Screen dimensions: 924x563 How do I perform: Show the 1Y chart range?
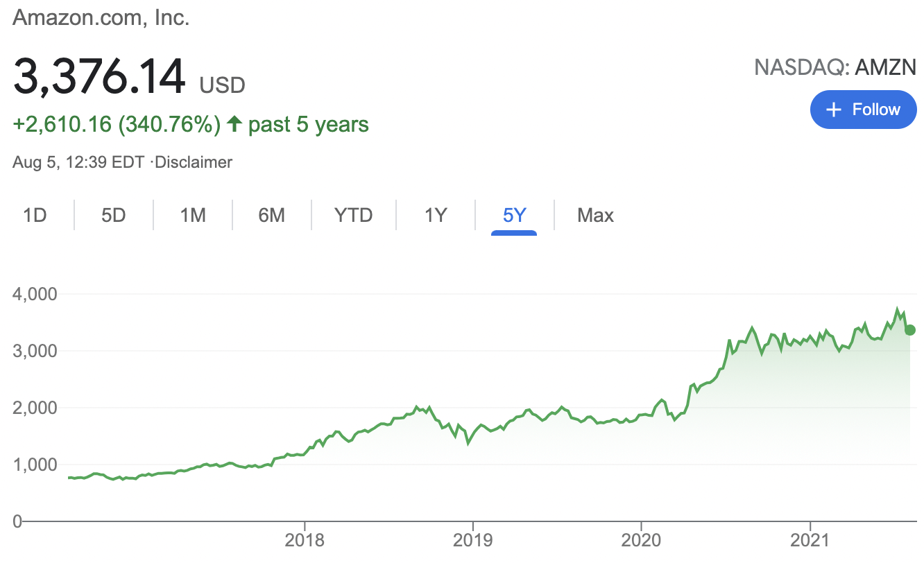436,215
